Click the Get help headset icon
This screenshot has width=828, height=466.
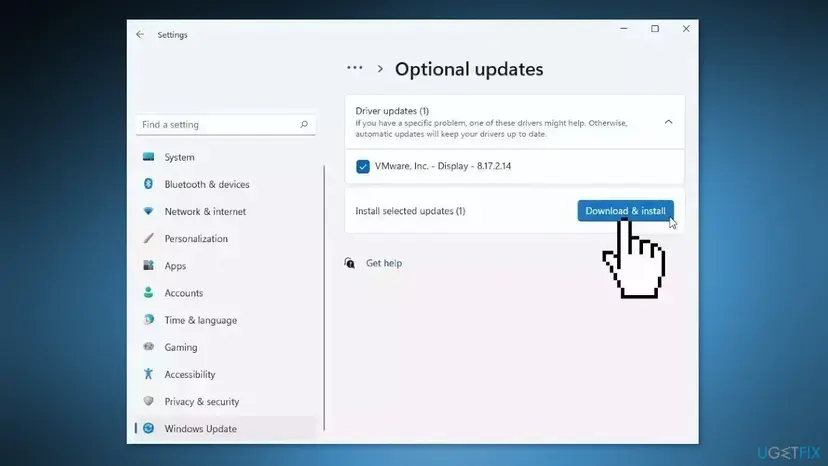tap(350, 263)
